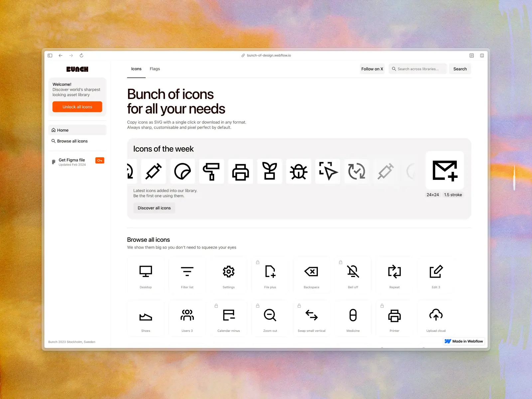Go to Home in the sidebar
Image resolution: width=532 pixels, height=399 pixels.
pyautogui.click(x=77, y=130)
